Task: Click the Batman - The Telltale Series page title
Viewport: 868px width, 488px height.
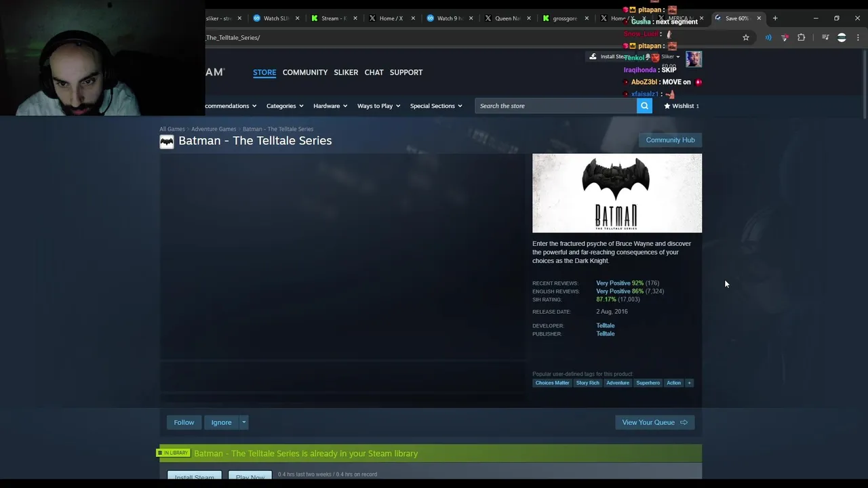Action: [255, 140]
